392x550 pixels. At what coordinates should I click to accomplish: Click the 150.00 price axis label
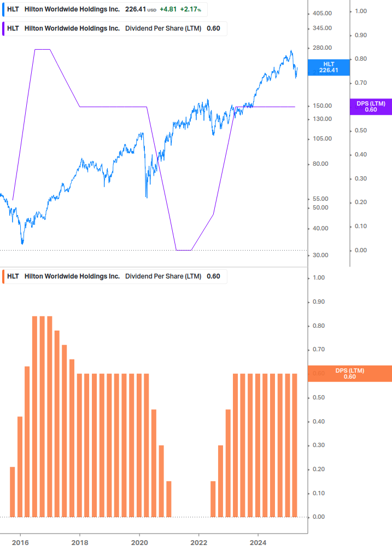(322, 106)
